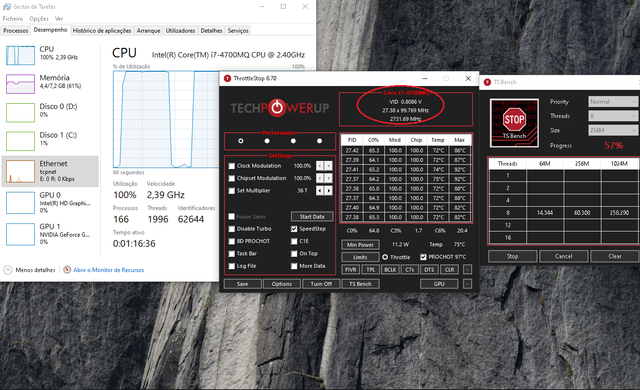Select the first Performance profile radio button

pos(241,141)
